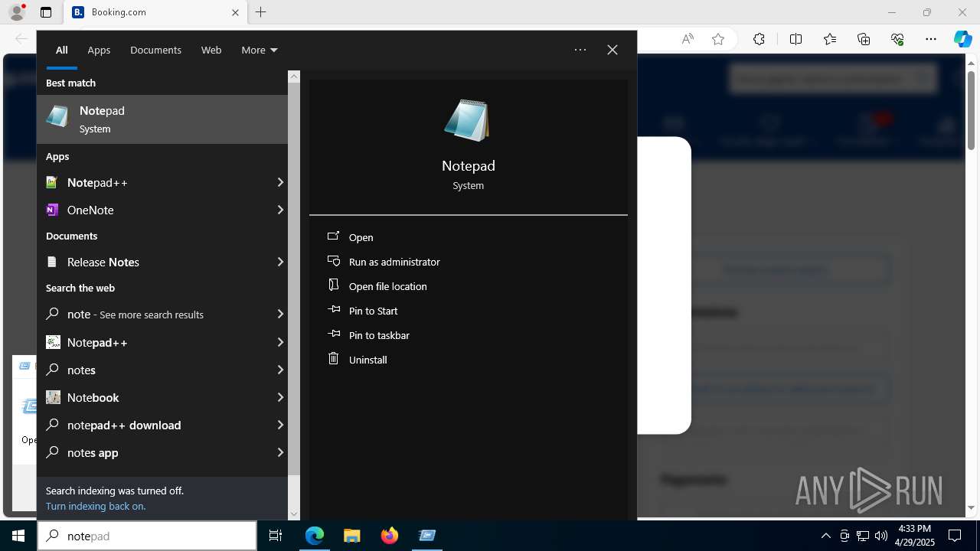
Task: Open Edge Browser essentials icon
Action: click(x=897, y=39)
